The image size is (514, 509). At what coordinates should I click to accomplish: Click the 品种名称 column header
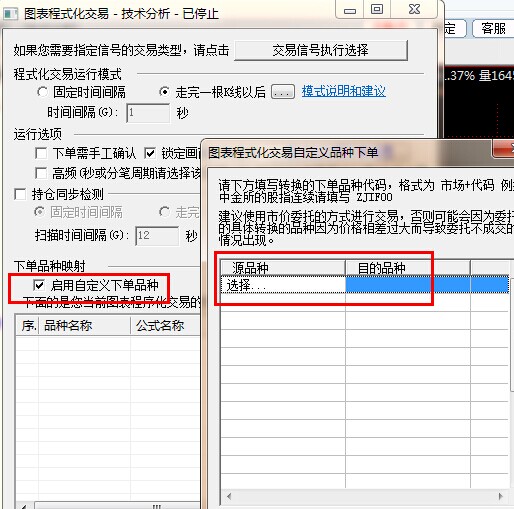click(x=84, y=326)
